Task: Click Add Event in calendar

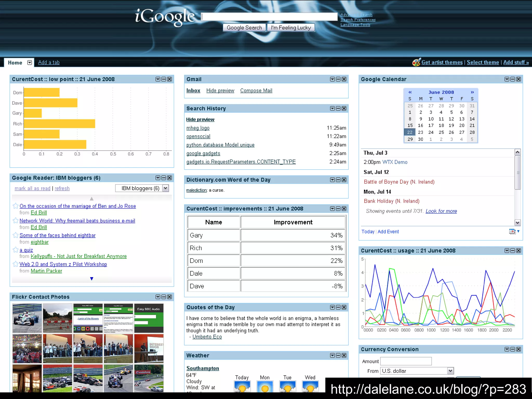Action: [388, 231]
